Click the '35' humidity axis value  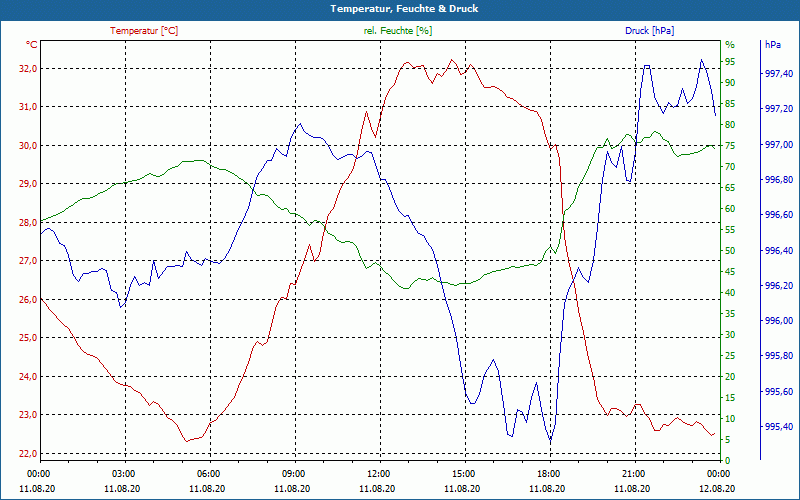(730, 314)
